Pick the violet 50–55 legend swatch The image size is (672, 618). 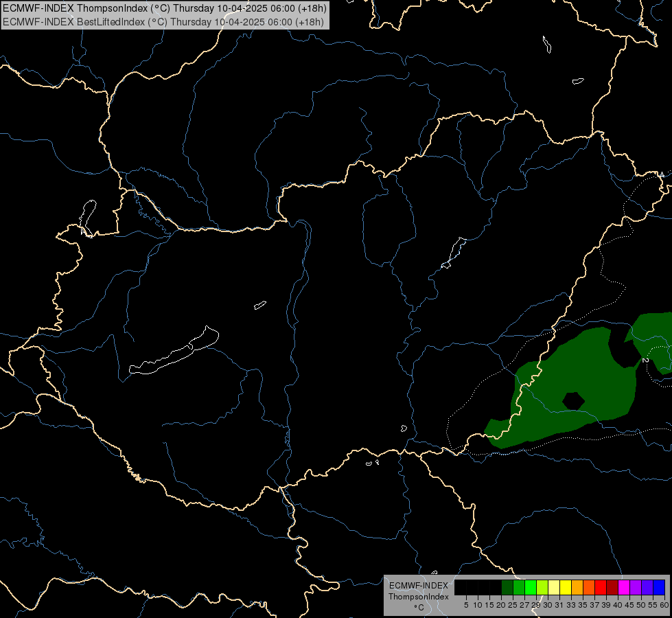[x=647, y=587]
